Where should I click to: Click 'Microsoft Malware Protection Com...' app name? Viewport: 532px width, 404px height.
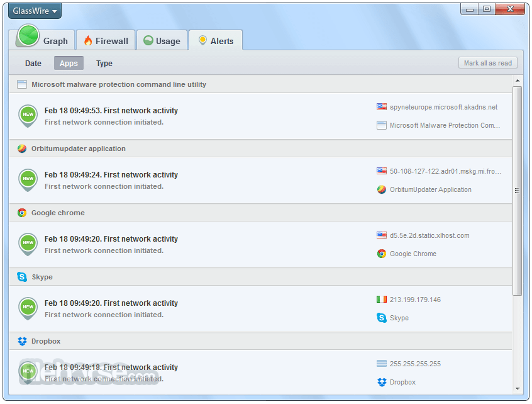click(x=445, y=126)
